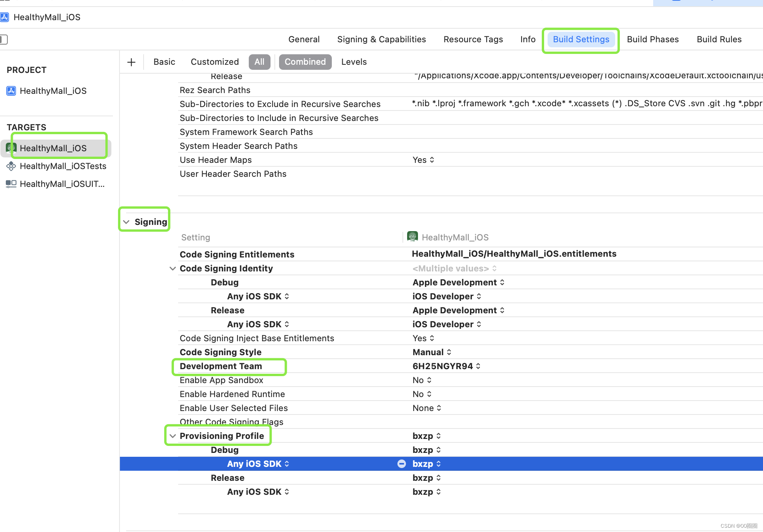Click the Xcode project icon in title bar
This screenshot has width=763, height=532.
(5, 17)
